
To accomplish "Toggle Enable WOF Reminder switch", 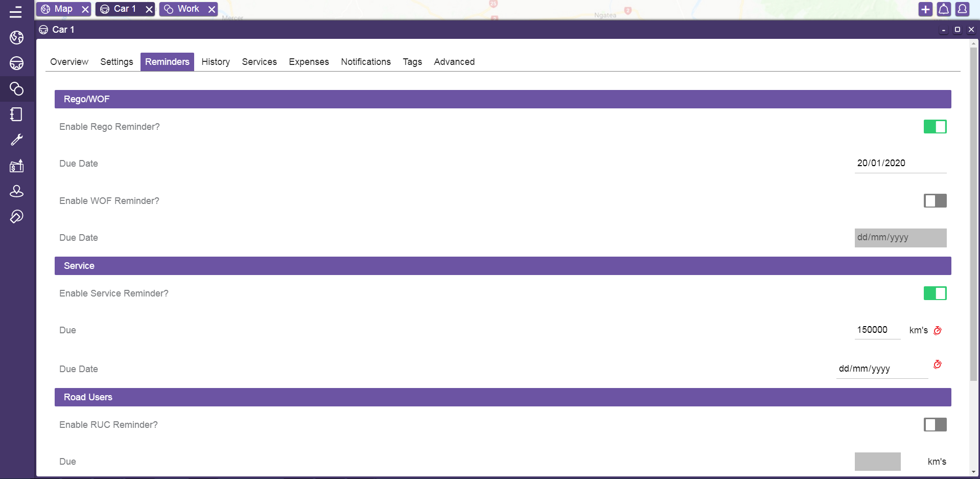I will point(935,201).
